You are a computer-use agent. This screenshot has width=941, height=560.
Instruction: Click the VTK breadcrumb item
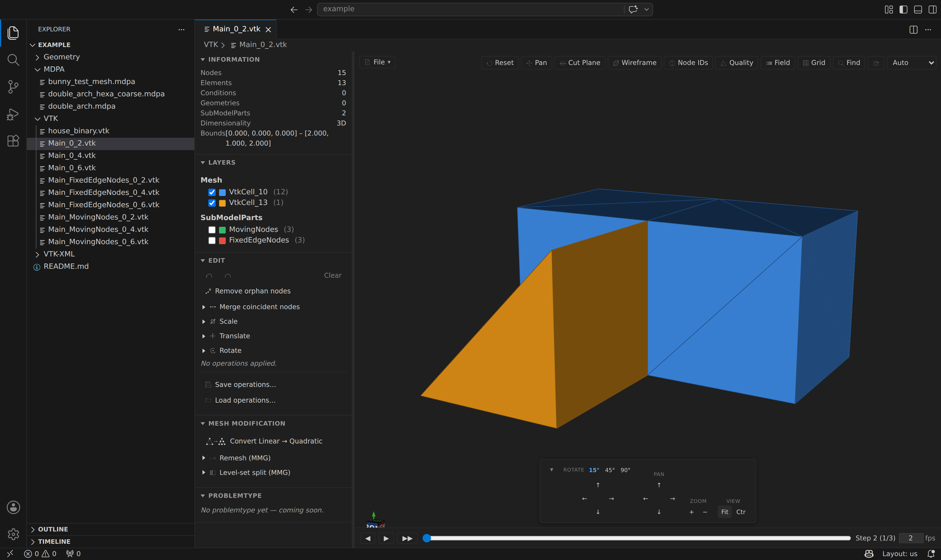tap(211, 45)
